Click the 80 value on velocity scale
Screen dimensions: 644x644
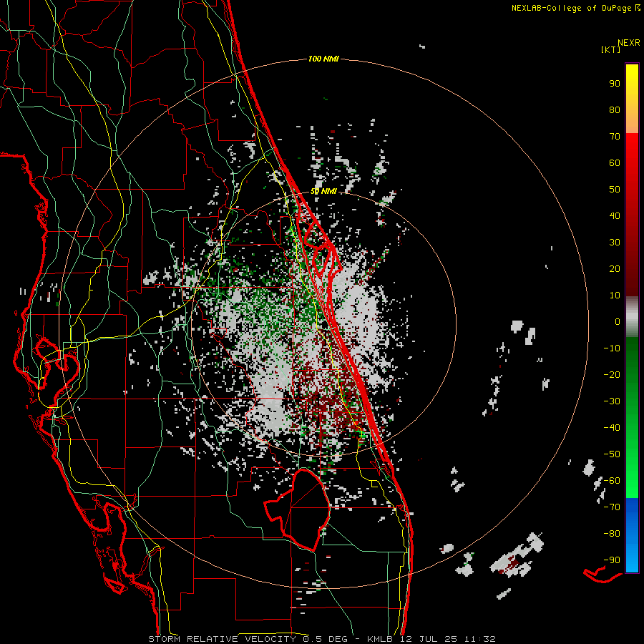[615, 110]
